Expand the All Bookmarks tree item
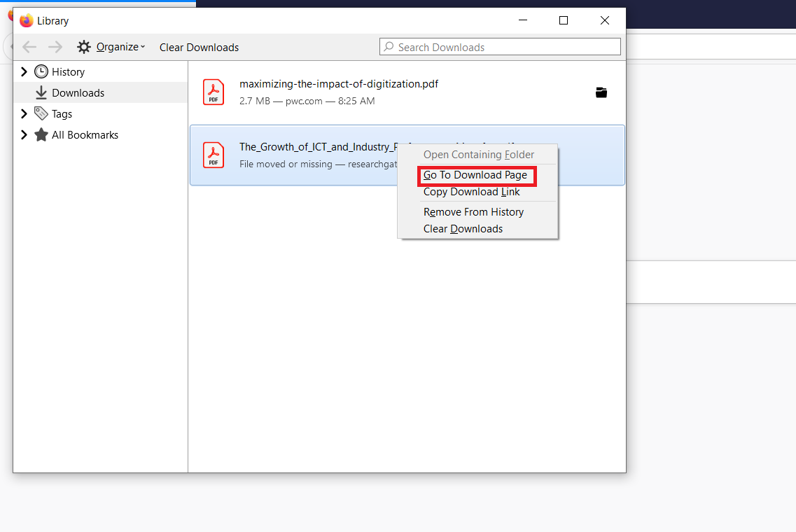Viewport: 796px width, 532px height. tap(24, 134)
